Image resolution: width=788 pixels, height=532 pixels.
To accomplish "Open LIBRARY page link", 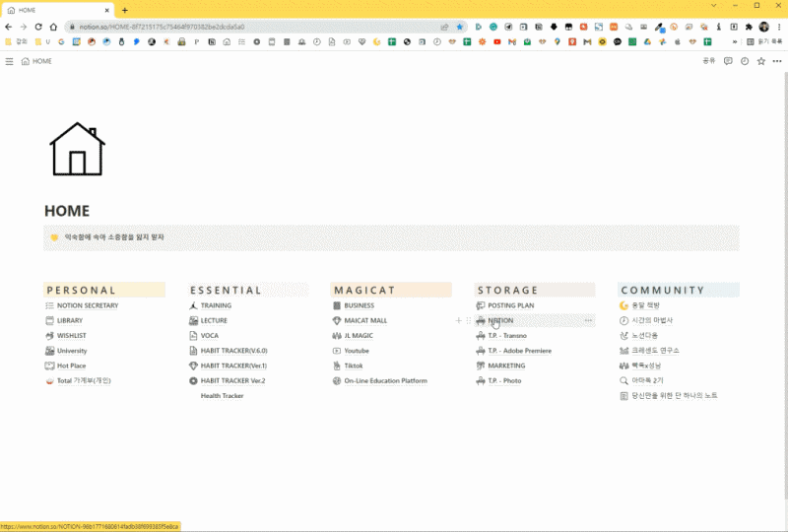I will [x=70, y=320].
